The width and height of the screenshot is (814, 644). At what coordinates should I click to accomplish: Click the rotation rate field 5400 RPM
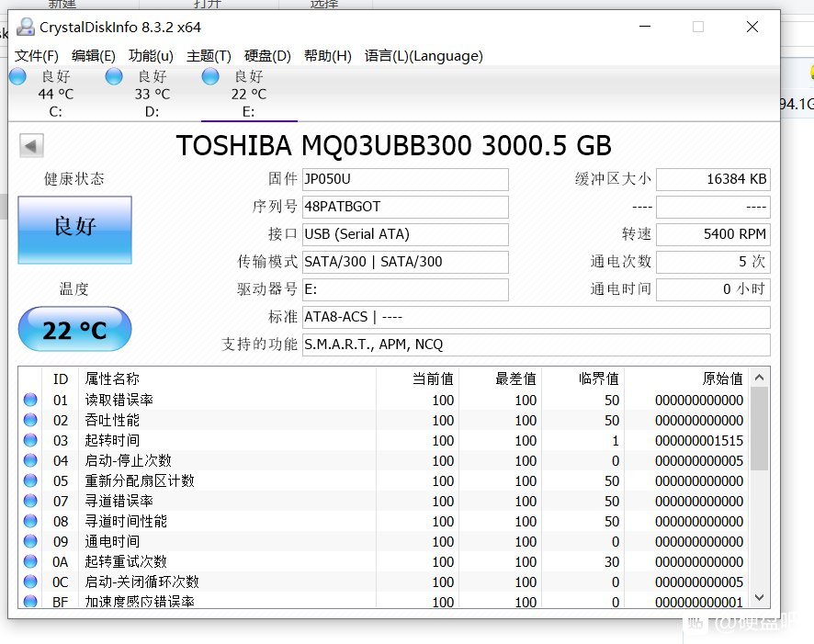click(713, 234)
